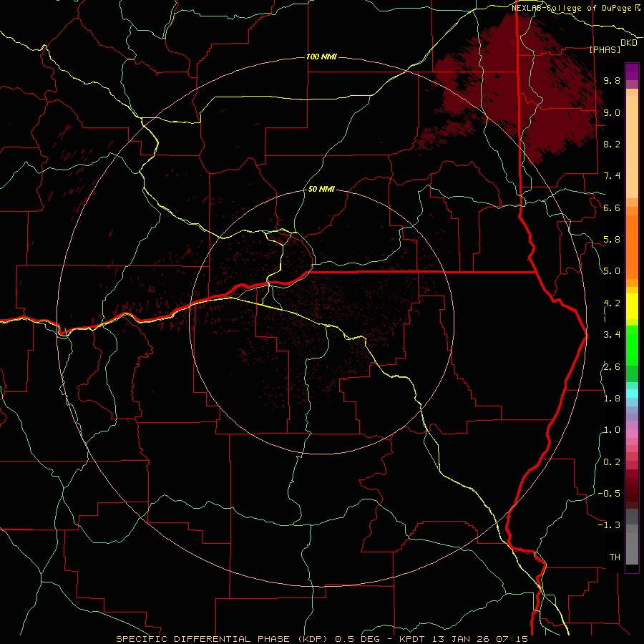Click the yellow segment of the colorbar
This screenshot has width=644, height=644.
(632, 306)
